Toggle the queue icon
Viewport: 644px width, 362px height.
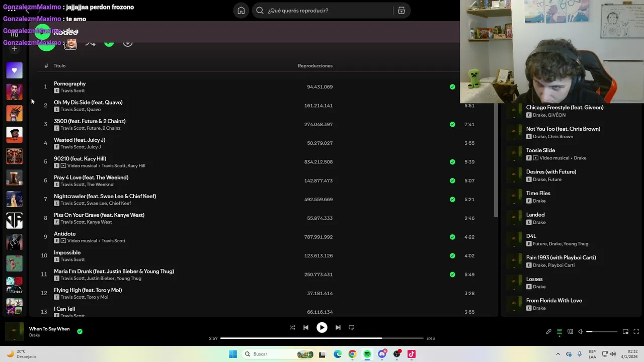(559, 332)
